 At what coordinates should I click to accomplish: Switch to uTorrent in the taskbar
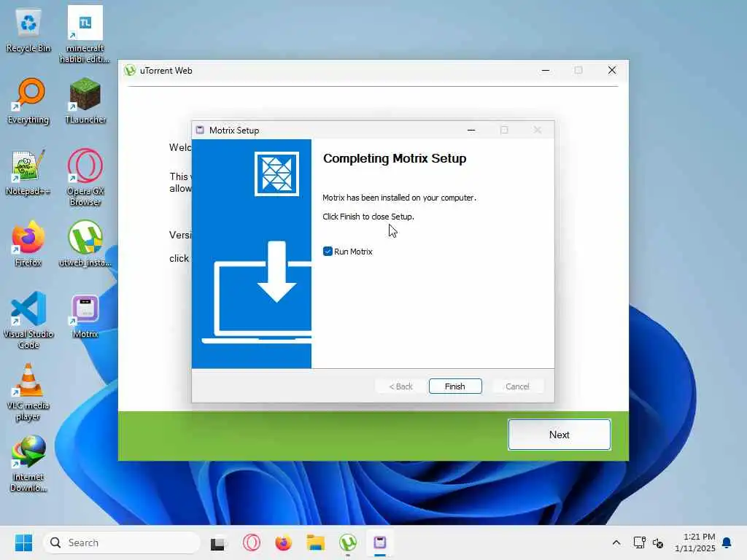[x=348, y=542]
